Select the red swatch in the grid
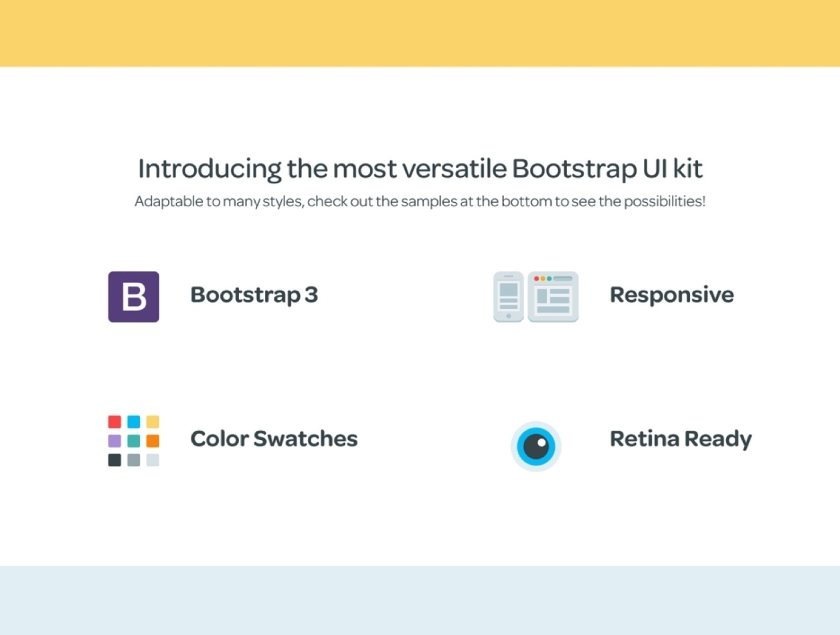840x635 pixels. 114,421
